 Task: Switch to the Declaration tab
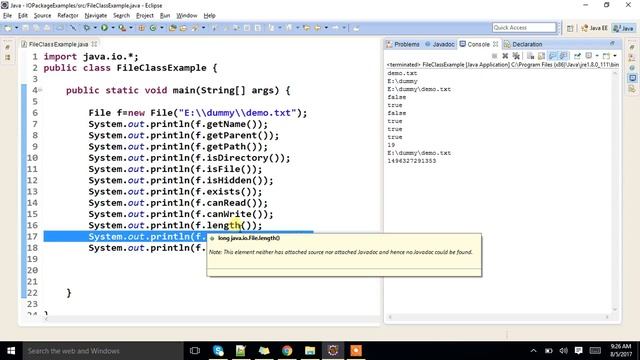coord(523,44)
